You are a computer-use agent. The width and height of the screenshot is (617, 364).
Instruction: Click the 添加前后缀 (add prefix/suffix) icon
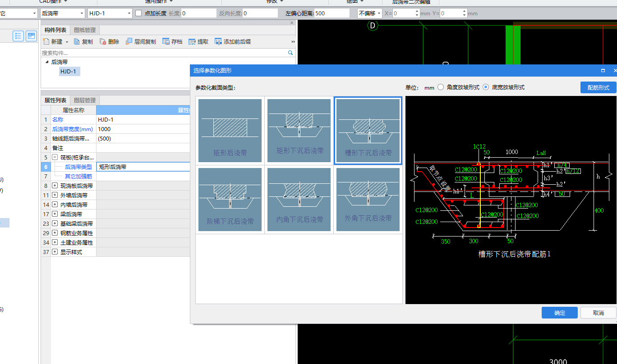pyautogui.click(x=218, y=41)
